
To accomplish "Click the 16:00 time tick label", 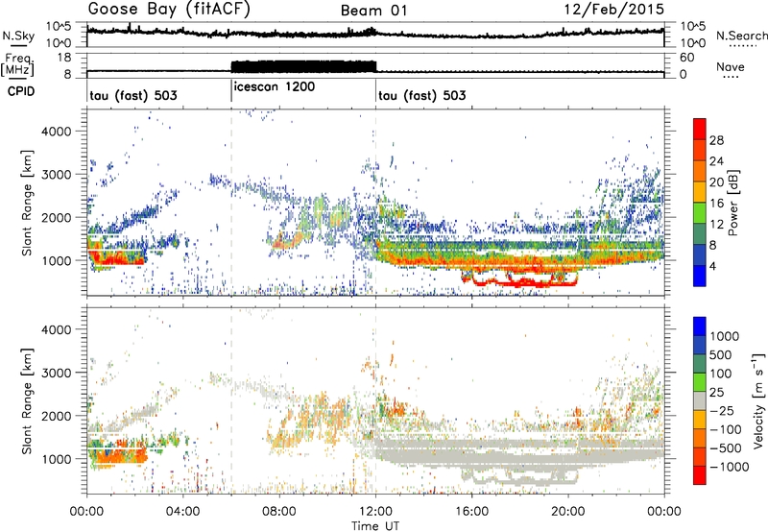I will [471, 512].
